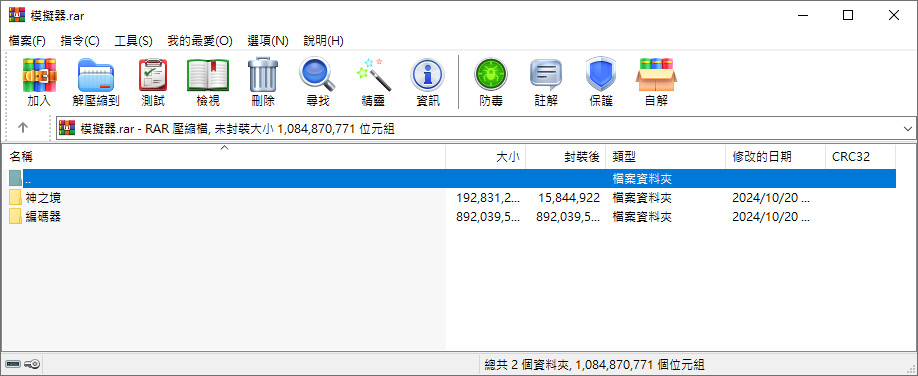Run 測試 (Test) on the archive
The image size is (918, 376).
153,75
